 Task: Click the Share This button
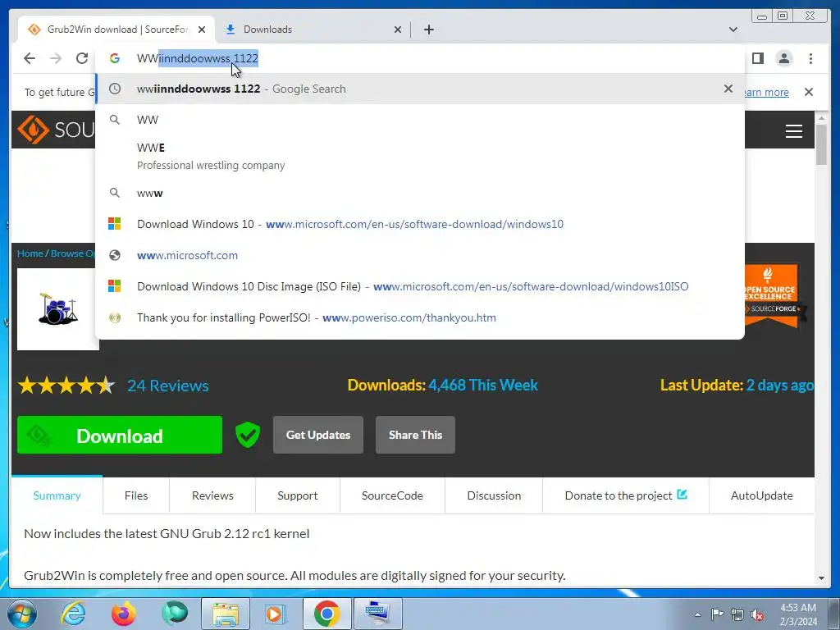pos(415,435)
